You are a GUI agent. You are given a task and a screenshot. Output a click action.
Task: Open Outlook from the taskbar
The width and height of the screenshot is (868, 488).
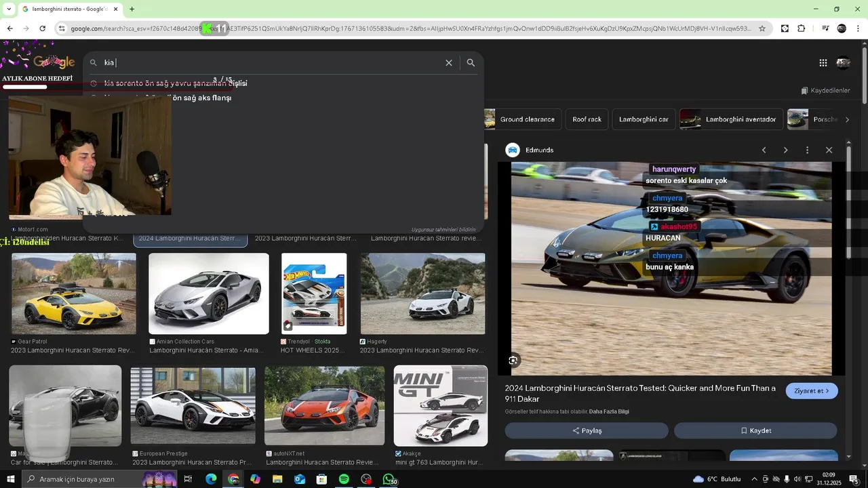pos(300,479)
